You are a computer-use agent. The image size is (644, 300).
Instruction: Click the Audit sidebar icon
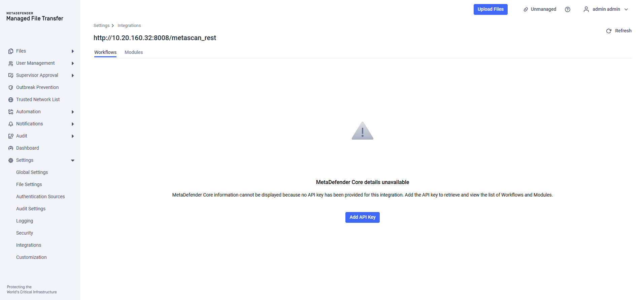pos(11,136)
